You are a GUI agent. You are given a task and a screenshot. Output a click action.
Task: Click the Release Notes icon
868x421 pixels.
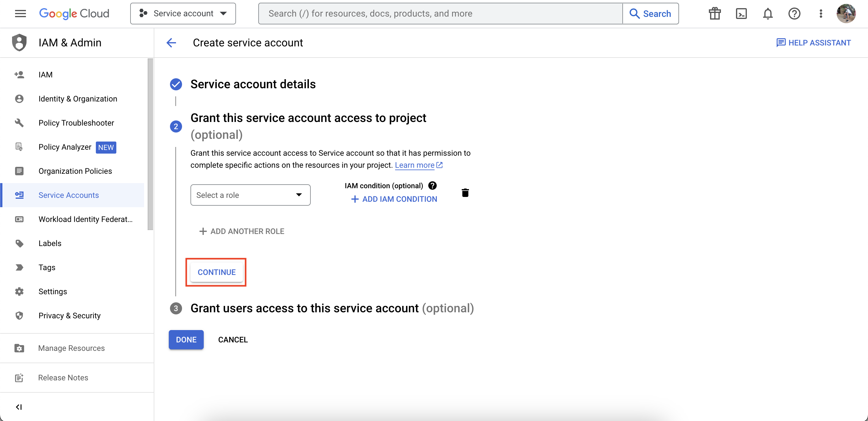(19, 378)
